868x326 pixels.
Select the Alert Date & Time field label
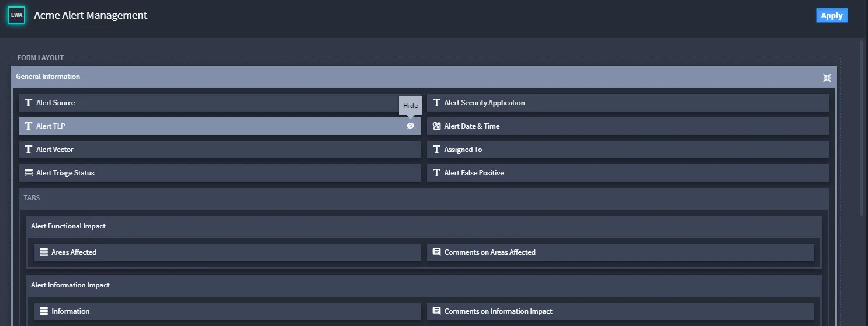coord(472,126)
